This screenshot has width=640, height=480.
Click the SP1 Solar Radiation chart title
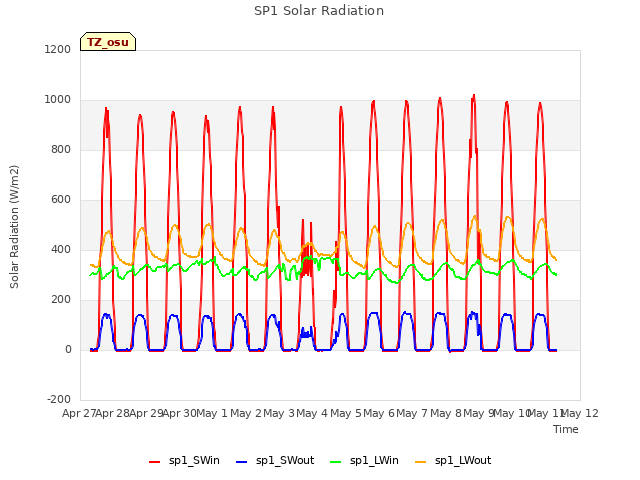click(319, 11)
